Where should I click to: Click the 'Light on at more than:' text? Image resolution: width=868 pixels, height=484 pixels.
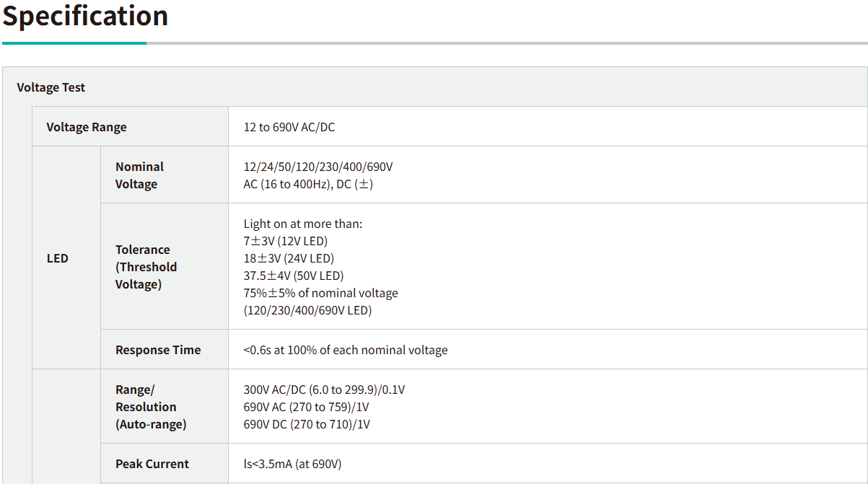303,224
